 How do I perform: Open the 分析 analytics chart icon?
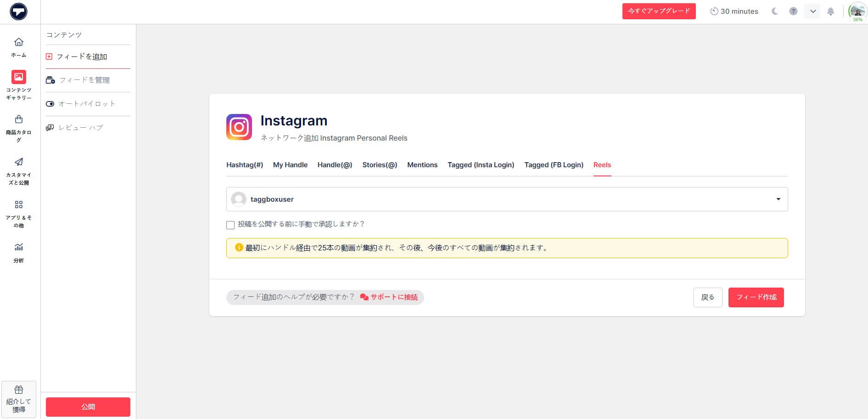coord(19,247)
